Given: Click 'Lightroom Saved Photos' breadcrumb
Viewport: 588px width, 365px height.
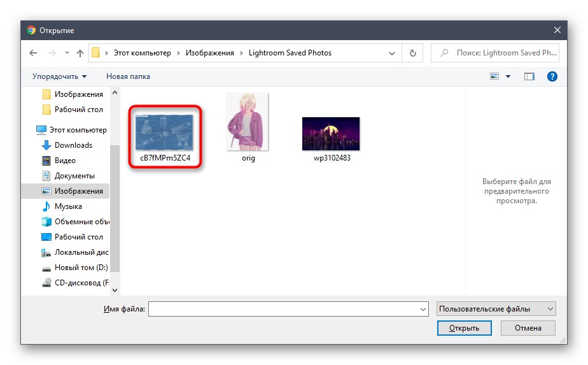Looking at the screenshot, I should tap(290, 53).
